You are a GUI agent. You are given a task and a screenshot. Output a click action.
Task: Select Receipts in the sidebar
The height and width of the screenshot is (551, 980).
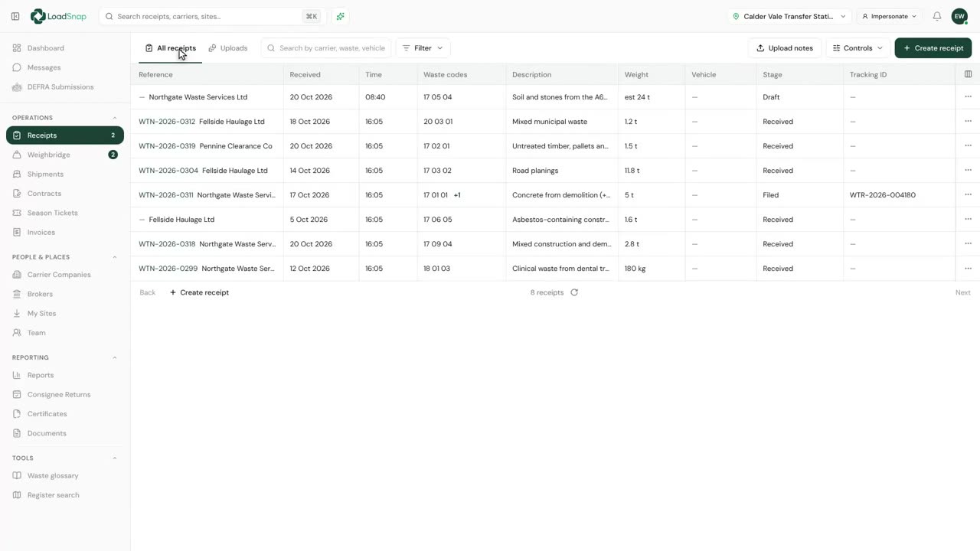point(65,135)
